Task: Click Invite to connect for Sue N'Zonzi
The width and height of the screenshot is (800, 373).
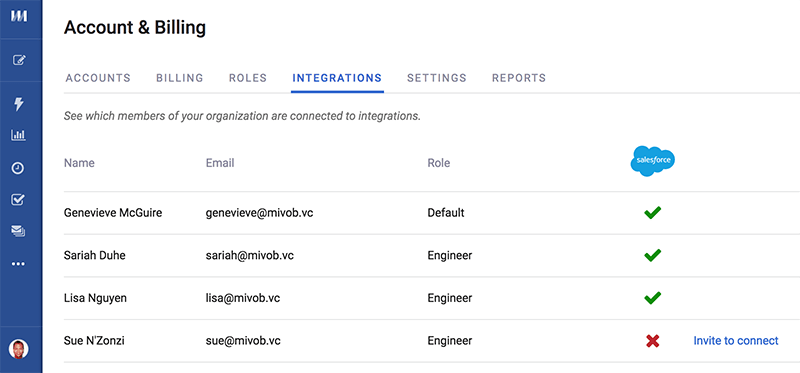Action: [x=736, y=341]
